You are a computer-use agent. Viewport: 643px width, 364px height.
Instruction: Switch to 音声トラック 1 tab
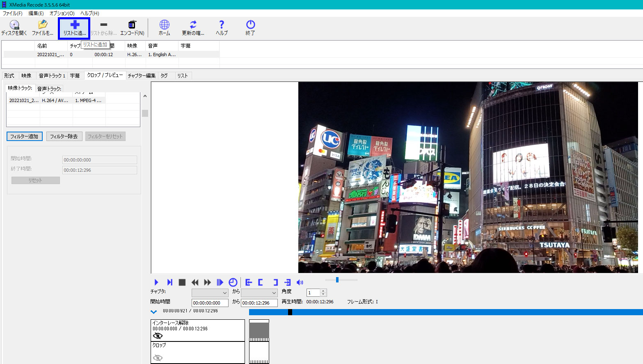(52, 75)
